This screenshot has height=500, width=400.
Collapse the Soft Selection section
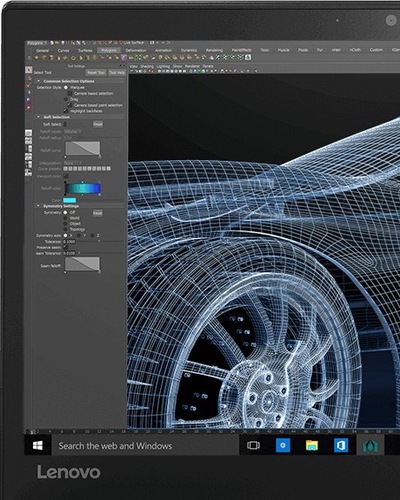tap(38, 117)
